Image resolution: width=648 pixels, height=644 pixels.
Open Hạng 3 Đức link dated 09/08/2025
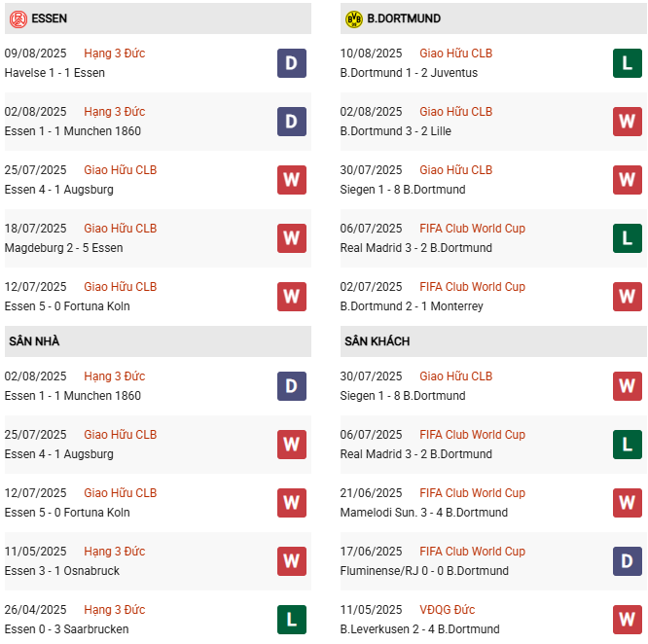tap(114, 54)
